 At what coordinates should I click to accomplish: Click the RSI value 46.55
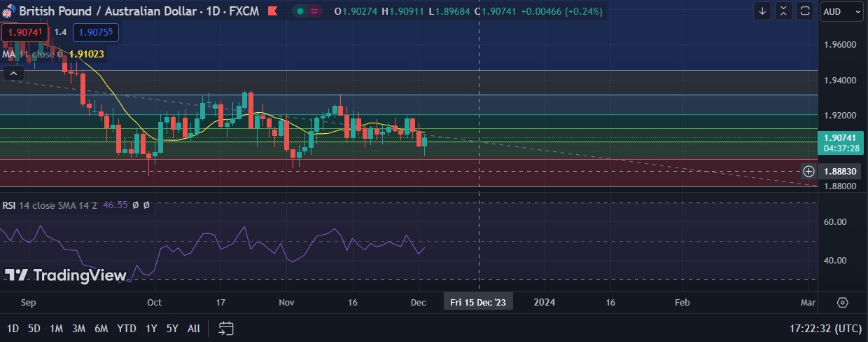pyautogui.click(x=115, y=205)
